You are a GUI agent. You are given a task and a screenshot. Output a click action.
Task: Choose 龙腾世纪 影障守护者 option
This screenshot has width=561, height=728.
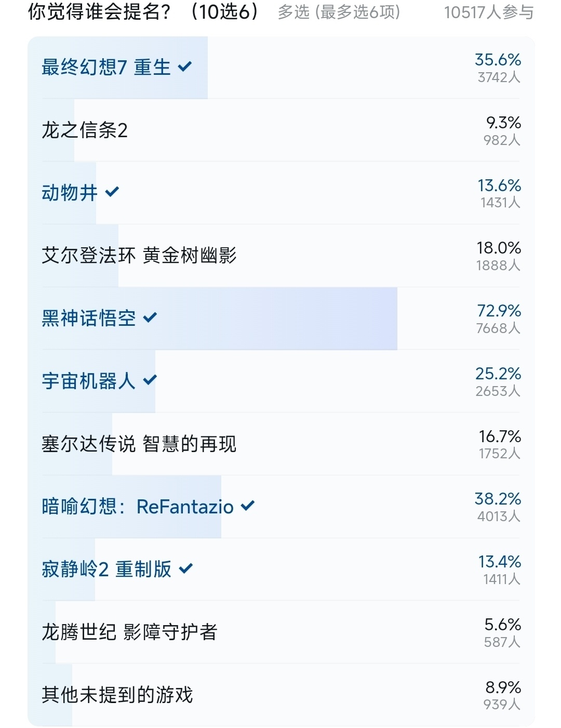(x=281, y=632)
